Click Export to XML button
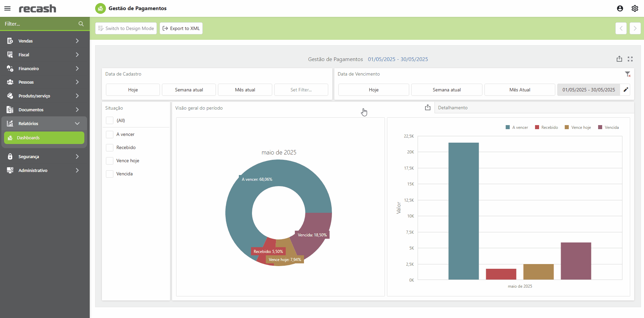The height and width of the screenshot is (318, 644). (x=181, y=28)
